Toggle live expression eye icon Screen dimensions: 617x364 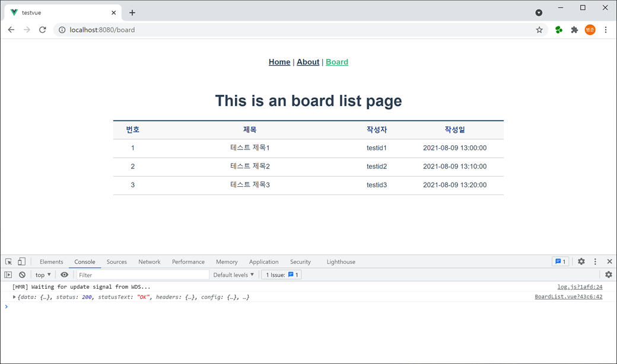click(x=64, y=274)
